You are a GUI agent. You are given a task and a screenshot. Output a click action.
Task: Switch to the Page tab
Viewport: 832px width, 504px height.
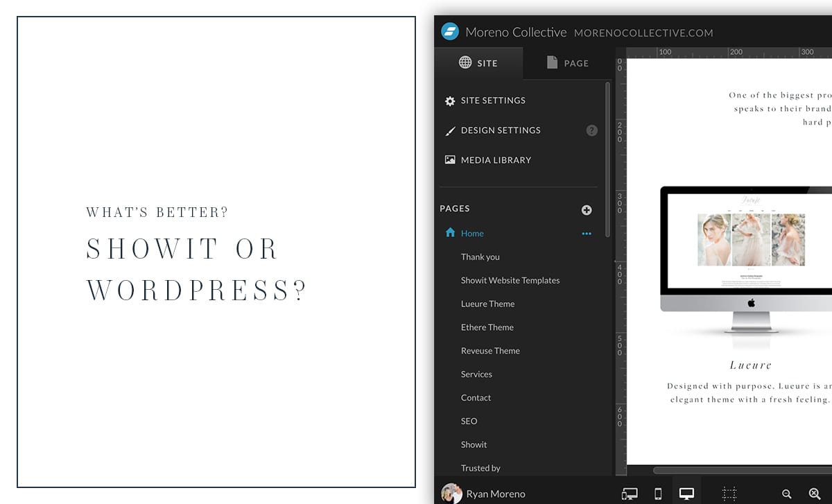click(x=567, y=63)
